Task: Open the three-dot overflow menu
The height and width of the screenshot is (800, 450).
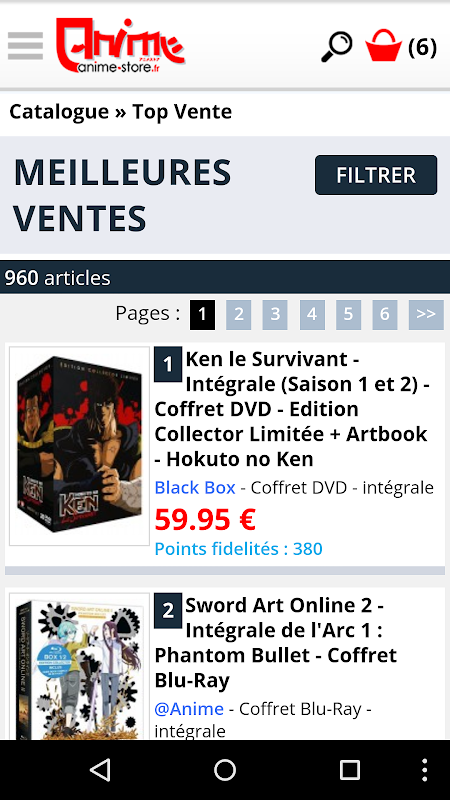Action: pos(424,770)
